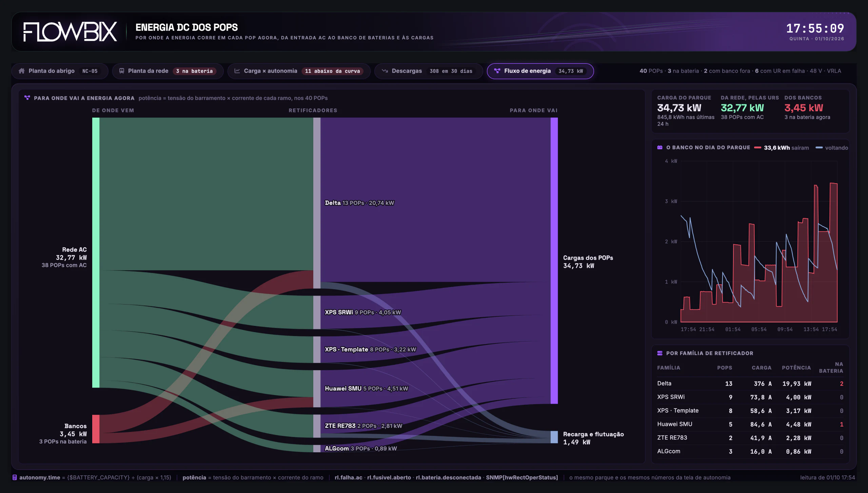Select the Descargas tab
Screen dimensions: 868x493
click(429, 71)
